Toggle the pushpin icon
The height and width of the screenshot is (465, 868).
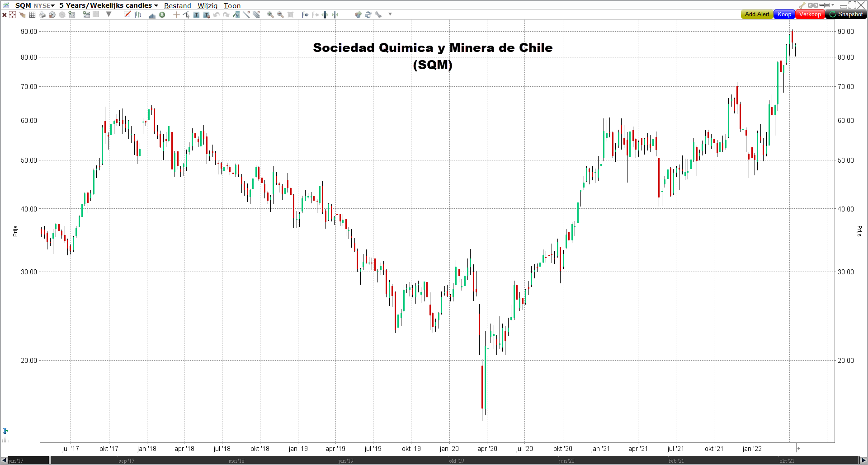point(825,5)
